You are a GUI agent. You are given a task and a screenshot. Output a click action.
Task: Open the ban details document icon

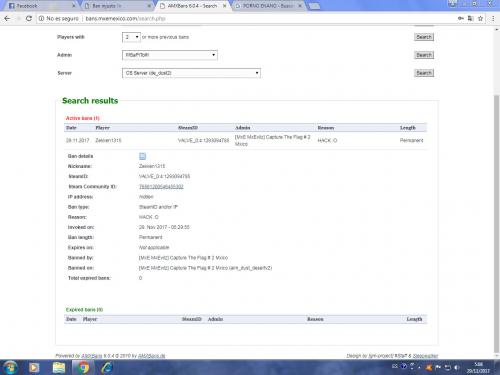[x=142, y=156]
